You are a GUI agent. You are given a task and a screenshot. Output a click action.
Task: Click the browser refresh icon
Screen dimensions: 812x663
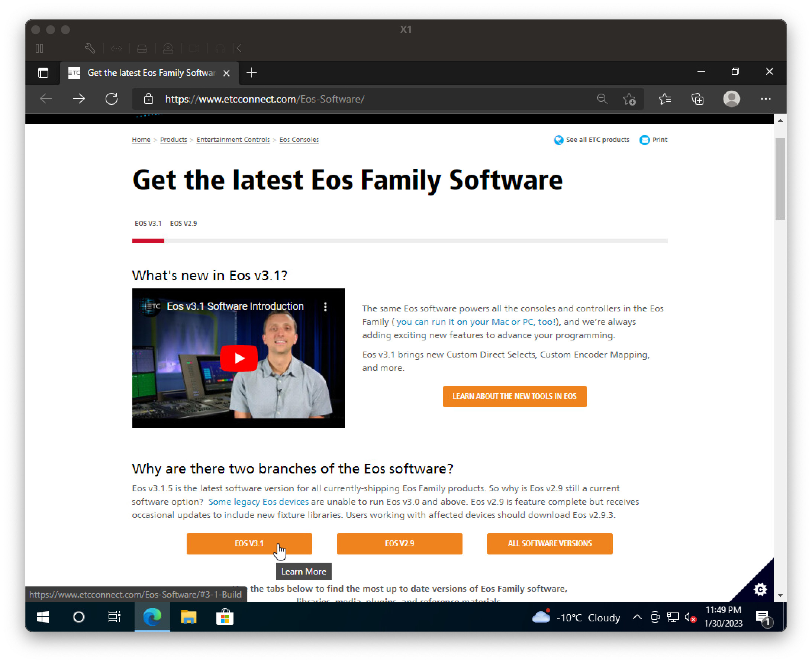click(x=112, y=99)
